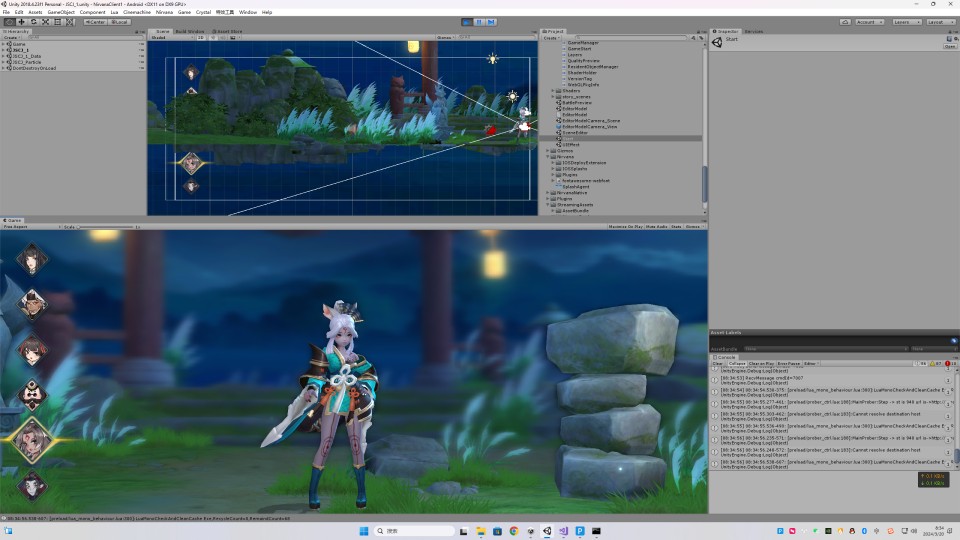Select the Rotate tool
This screenshot has width=960, height=540.
click(x=33, y=21)
